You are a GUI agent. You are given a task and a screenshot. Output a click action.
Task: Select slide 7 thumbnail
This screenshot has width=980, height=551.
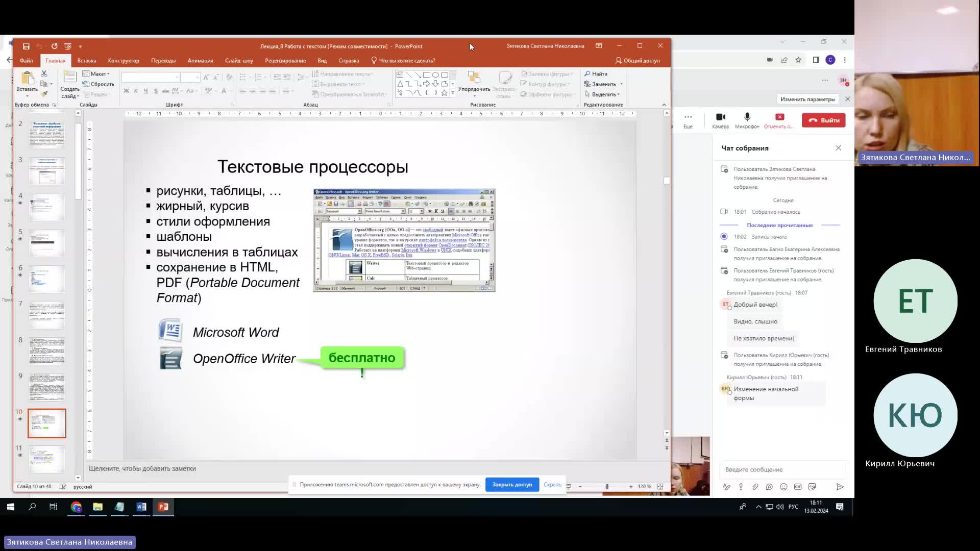point(47,315)
